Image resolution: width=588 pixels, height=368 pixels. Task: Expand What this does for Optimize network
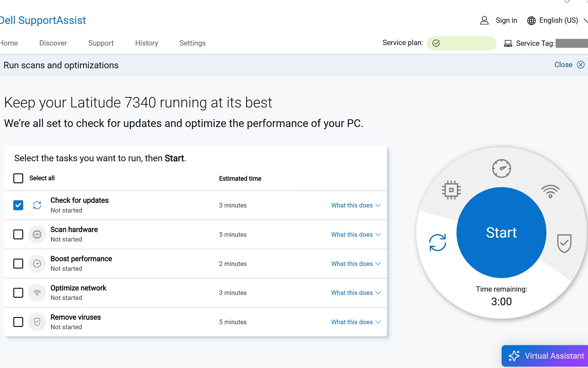pyautogui.click(x=356, y=293)
